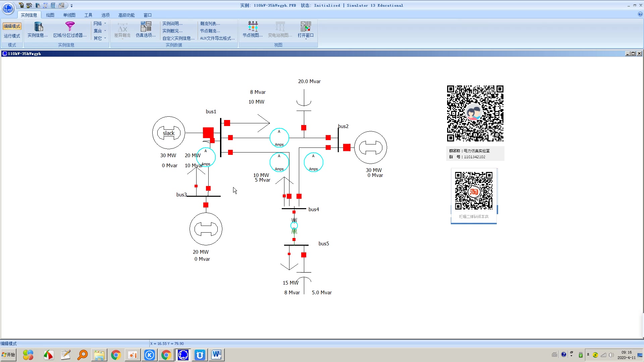This screenshot has width=644, height=362.
Task: Select the load arrow under bus5
Action: click(x=289, y=266)
